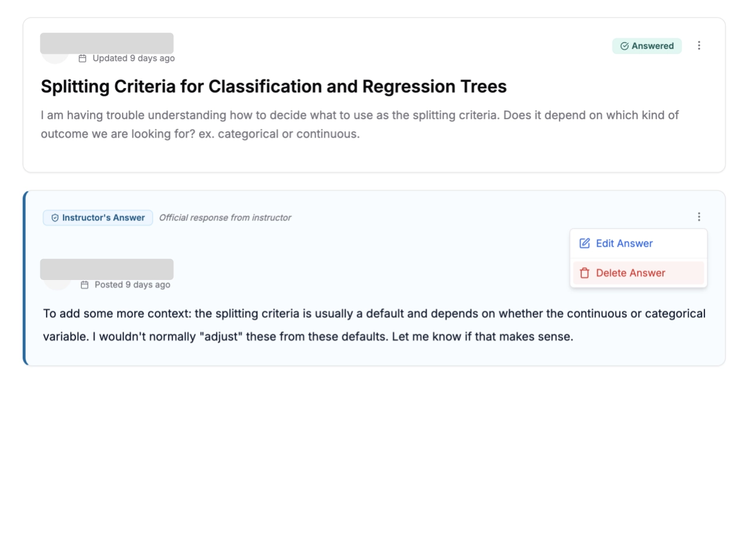This screenshot has height=560, width=747.
Task: Click the pencil icon beside Edit Answer
Action: point(585,243)
